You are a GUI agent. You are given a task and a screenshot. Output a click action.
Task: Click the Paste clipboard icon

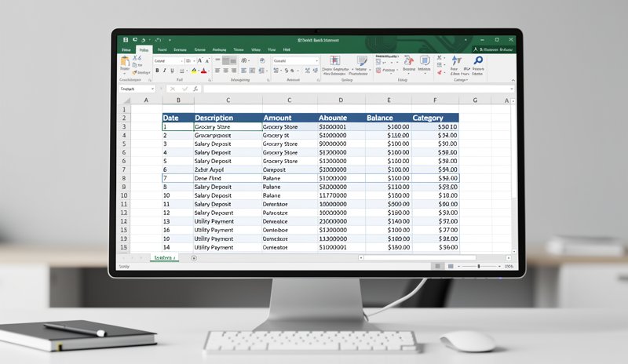[x=125, y=61]
